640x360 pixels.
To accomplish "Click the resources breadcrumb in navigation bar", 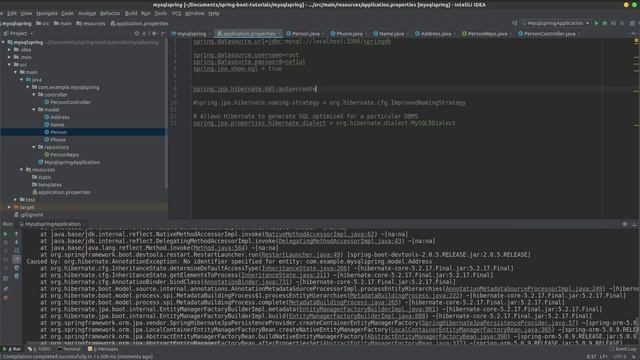I will tap(91, 24).
